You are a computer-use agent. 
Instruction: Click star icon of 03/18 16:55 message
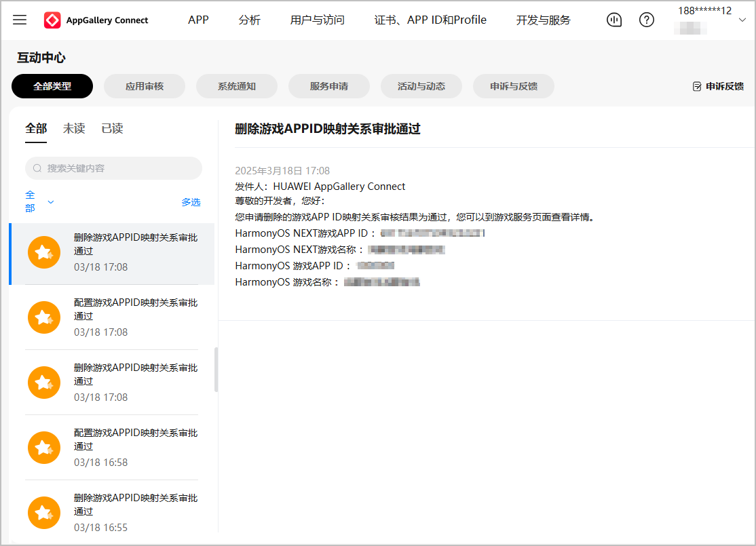tap(44, 513)
